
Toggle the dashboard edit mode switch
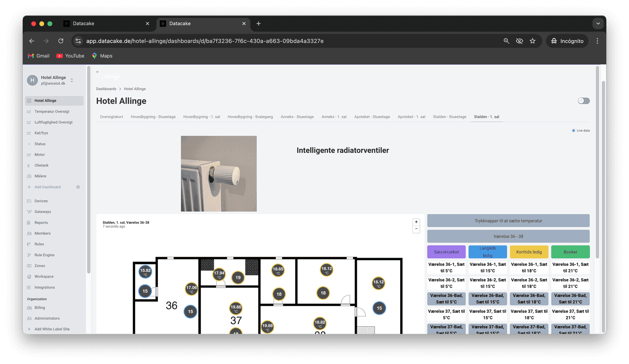[x=584, y=101]
